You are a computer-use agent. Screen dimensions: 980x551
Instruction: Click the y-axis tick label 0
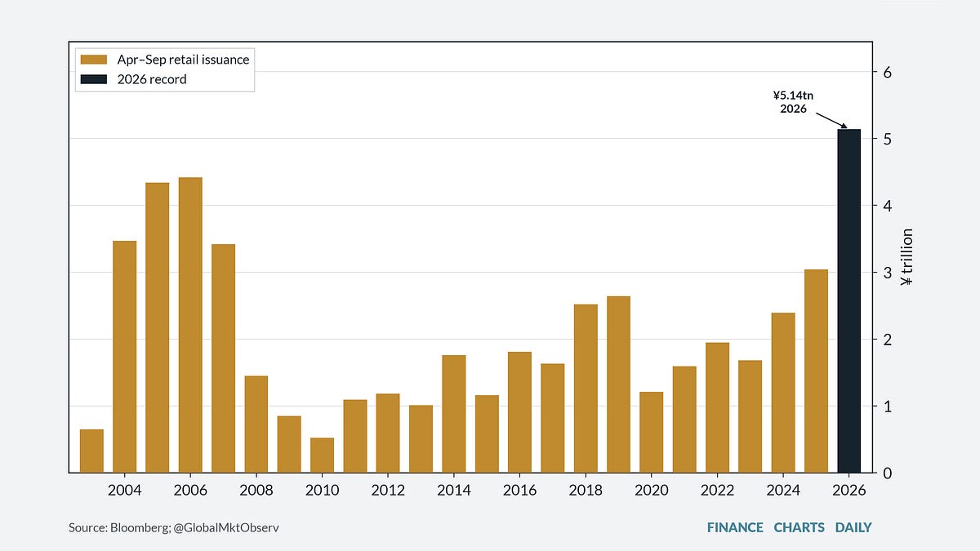889,473
